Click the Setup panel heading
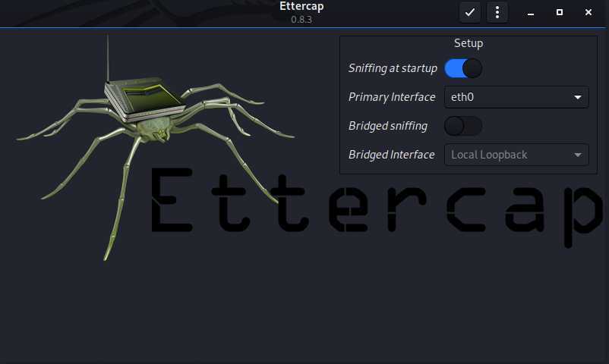Viewport: 609px width, 364px height. point(469,43)
